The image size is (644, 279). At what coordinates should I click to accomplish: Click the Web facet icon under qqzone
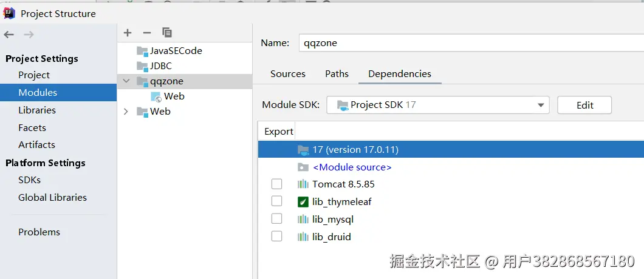point(156,96)
